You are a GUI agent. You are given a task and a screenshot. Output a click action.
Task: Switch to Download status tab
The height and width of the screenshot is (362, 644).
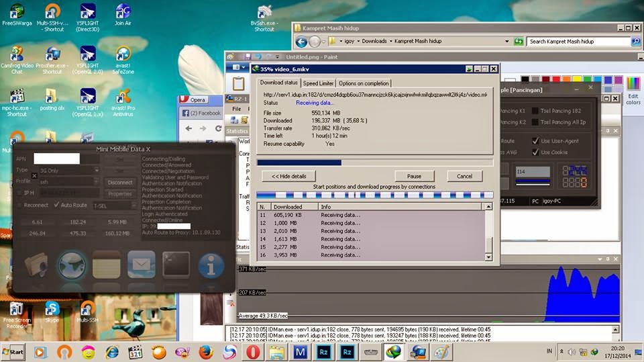tap(278, 83)
